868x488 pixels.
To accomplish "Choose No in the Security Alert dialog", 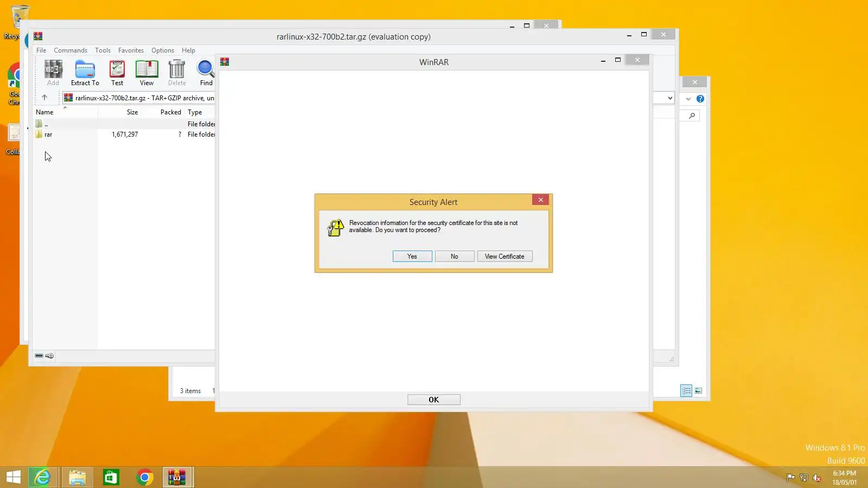I will coord(455,256).
